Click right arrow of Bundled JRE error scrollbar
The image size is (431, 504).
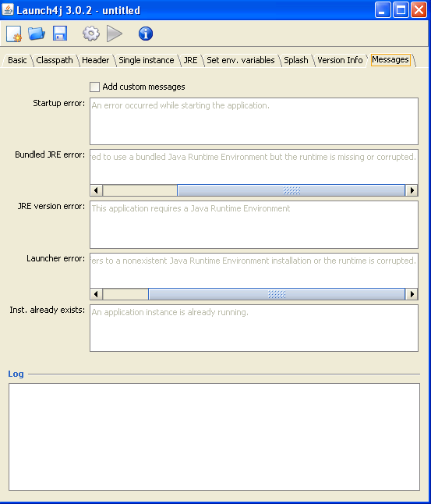[412, 190]
